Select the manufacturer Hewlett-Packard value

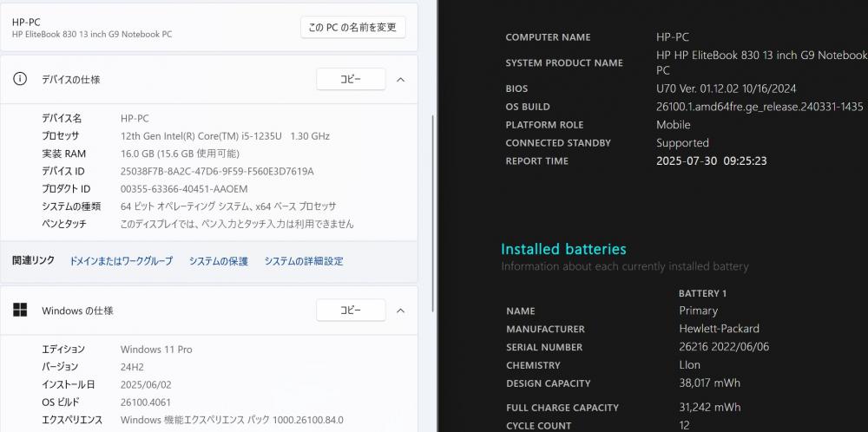(719, 329)
